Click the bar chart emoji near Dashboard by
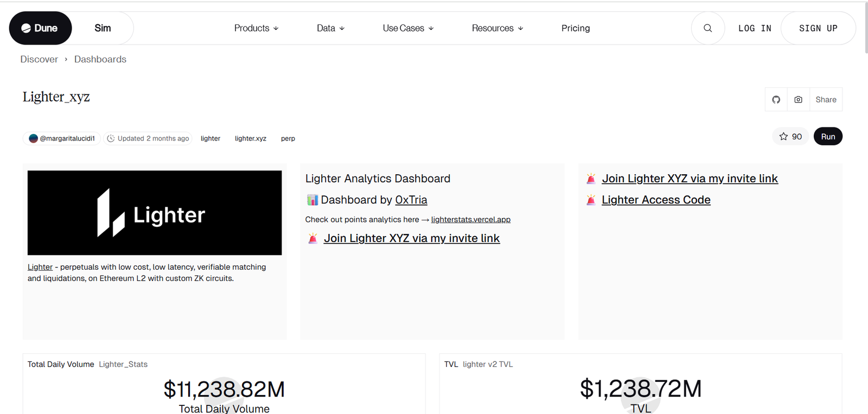The height and width of the screenshot is (414, 868). point(312,200)
